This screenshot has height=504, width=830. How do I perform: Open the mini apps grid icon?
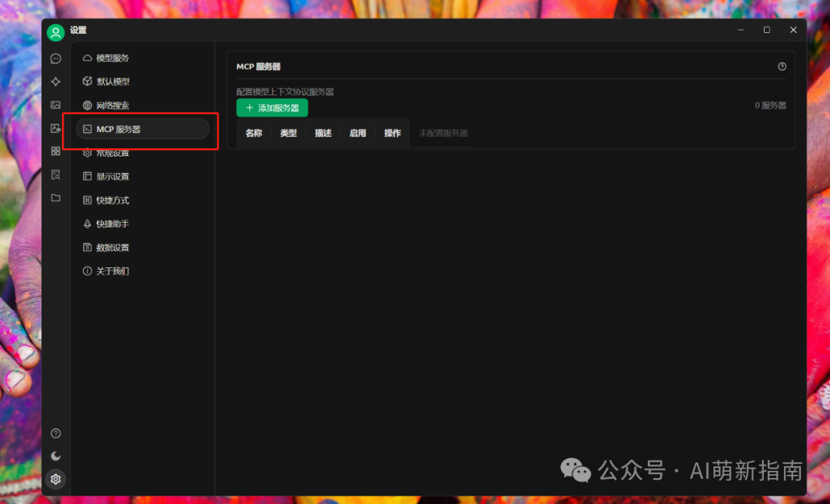55,151
